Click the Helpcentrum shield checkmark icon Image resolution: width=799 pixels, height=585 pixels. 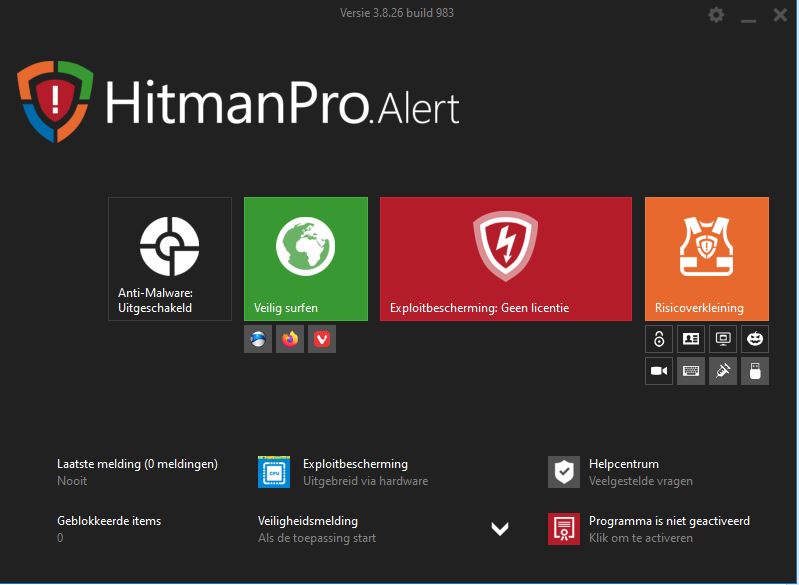click(564, 472)
